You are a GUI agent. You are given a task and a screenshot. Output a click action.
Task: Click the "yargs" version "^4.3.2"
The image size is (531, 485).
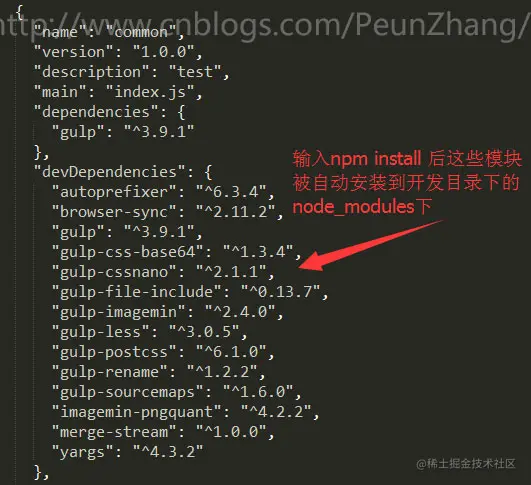168,452
